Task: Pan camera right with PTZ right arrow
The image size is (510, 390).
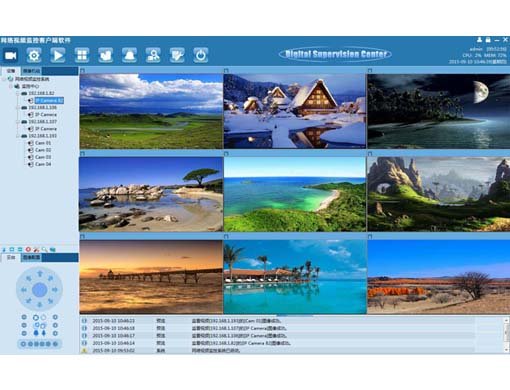Action: [55, 289]
